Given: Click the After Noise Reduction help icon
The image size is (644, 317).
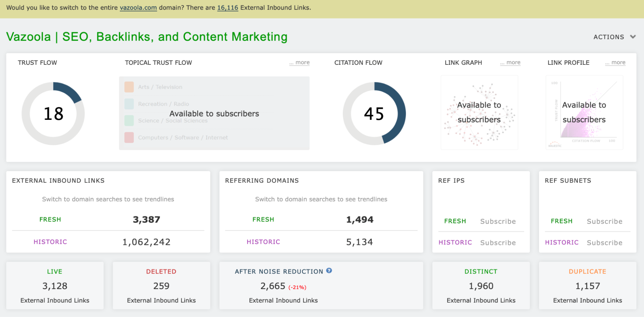Looking at the screenshot, I should [x=329, y=271].
